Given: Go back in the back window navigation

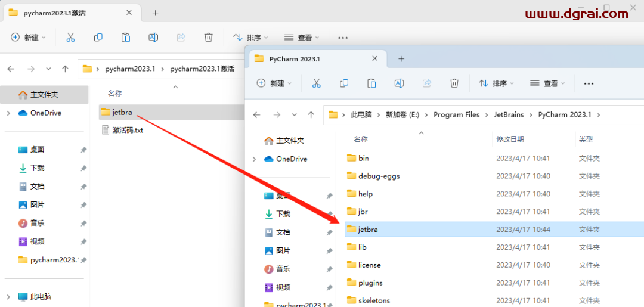Looking at the screenshot, I should (11, 69).
